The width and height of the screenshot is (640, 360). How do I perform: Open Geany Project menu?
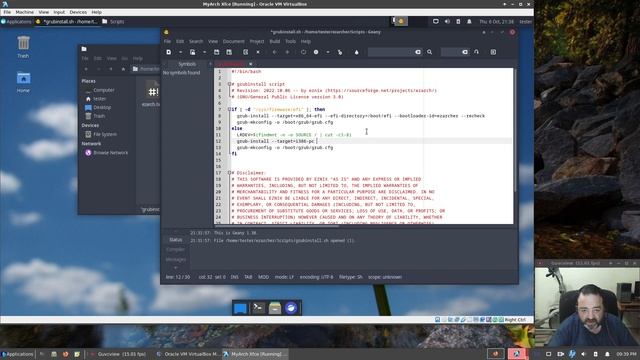point(257,42)
